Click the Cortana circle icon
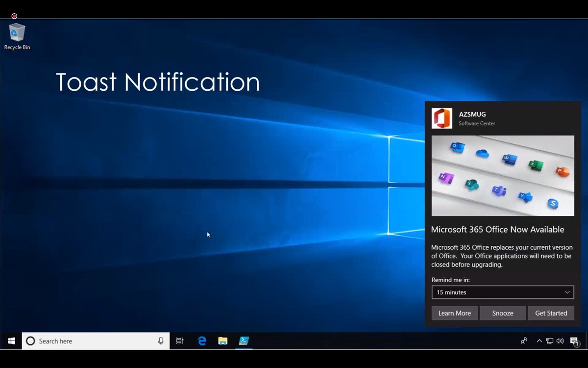The width and height of the screenshot is (588, 368). (30, 341)
